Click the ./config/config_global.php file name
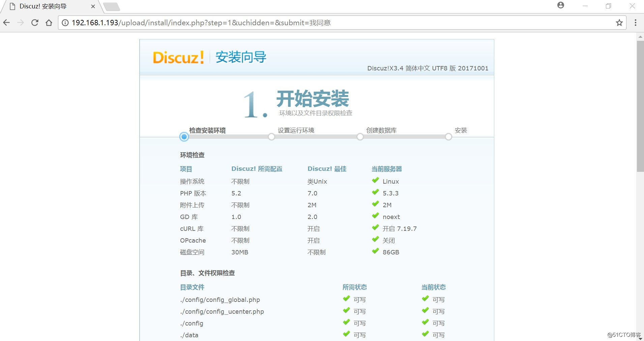Viewport: 644px width, 341px height. (x=220, y=300)
